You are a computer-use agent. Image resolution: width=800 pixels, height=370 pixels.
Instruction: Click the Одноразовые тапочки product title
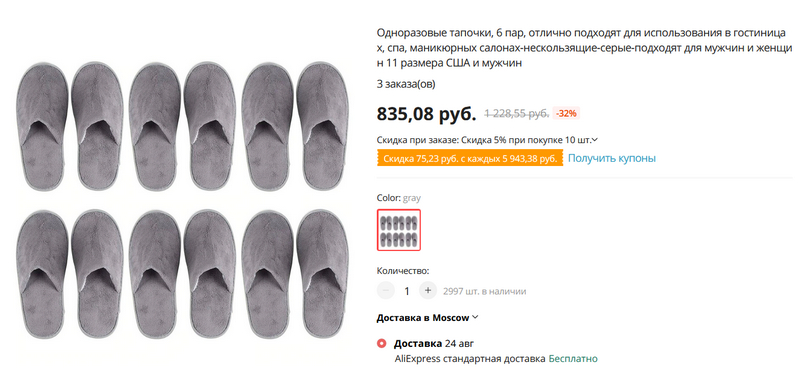click(585, 48)
